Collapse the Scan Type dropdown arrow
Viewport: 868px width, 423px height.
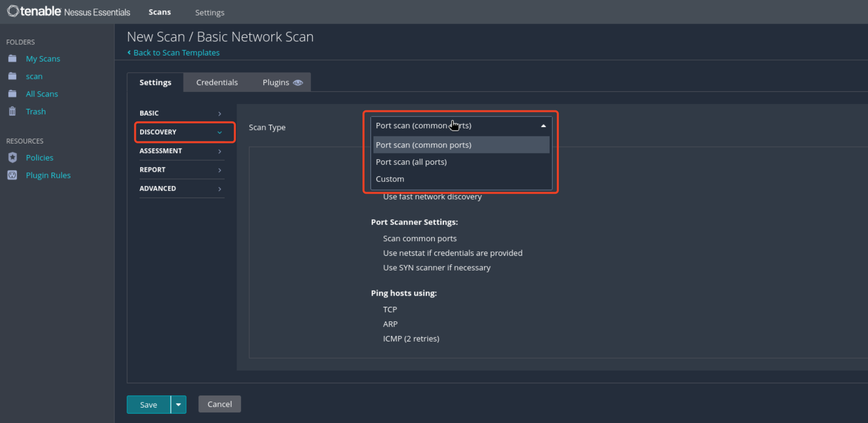[543, 126]
